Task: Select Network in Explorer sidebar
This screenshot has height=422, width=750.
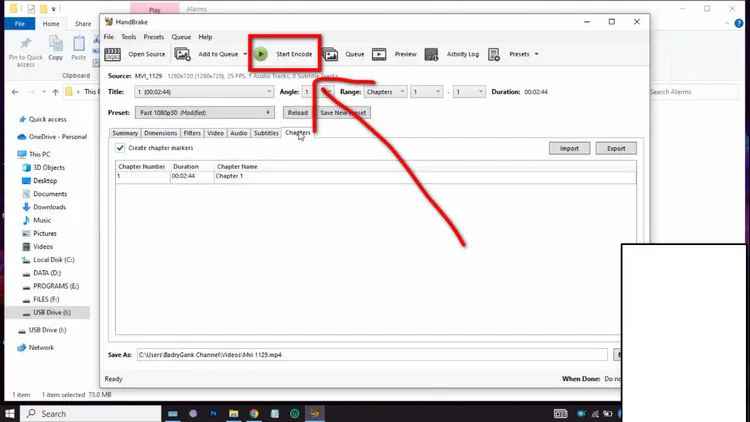Action: coord(41,348)
